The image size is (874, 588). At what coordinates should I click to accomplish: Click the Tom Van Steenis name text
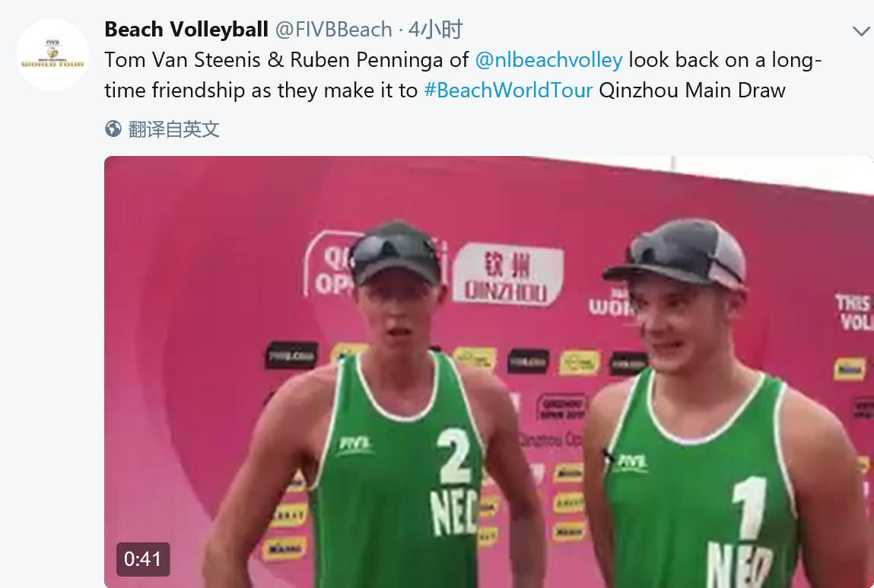[183, 59]
